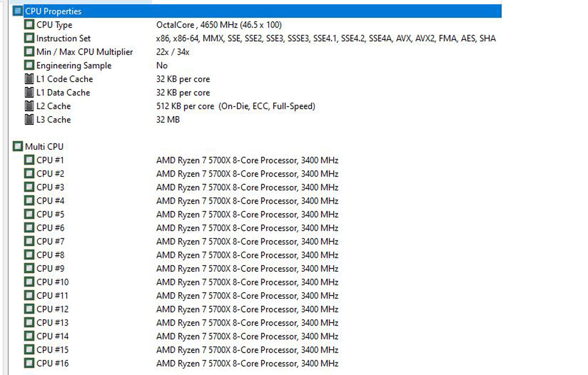
Task: Click the CPU #5 icon
Action: (29, 214)
